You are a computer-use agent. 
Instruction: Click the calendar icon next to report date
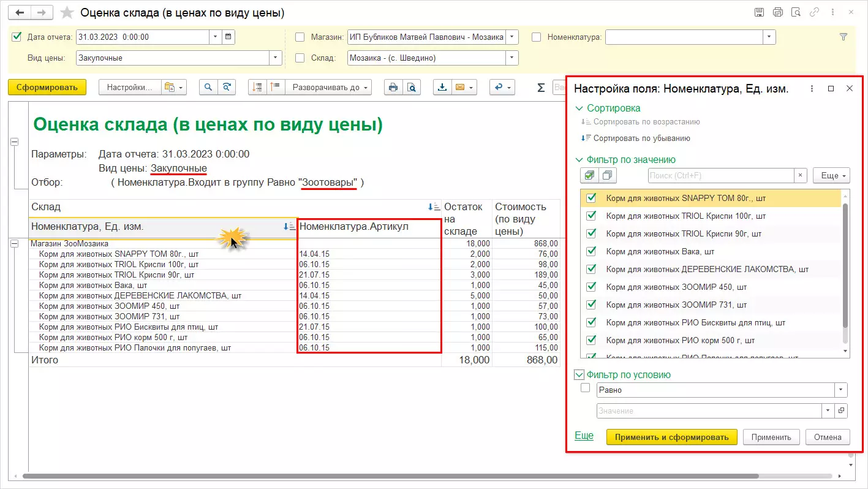[x=228, y=37]
